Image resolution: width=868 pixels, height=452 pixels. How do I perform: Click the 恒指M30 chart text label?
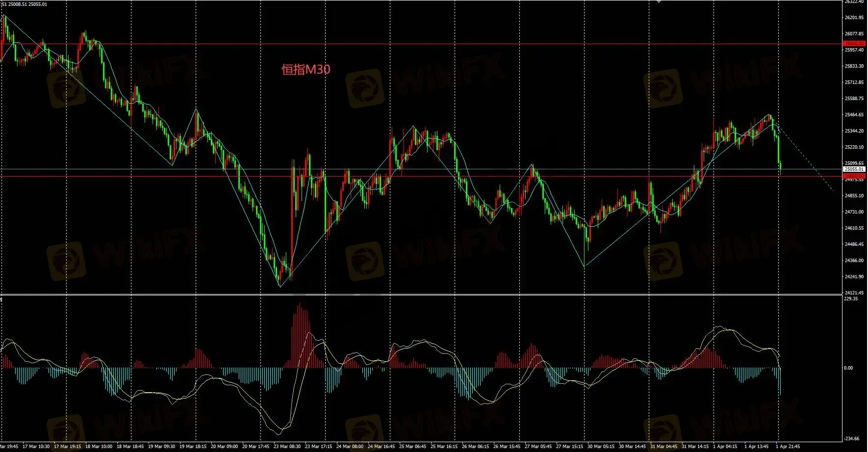coord(306,70)
